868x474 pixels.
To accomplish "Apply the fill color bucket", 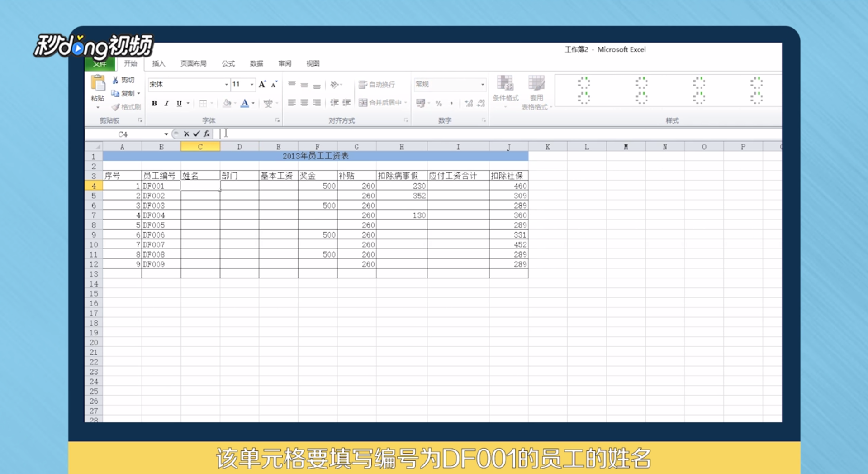I will 227,104.
